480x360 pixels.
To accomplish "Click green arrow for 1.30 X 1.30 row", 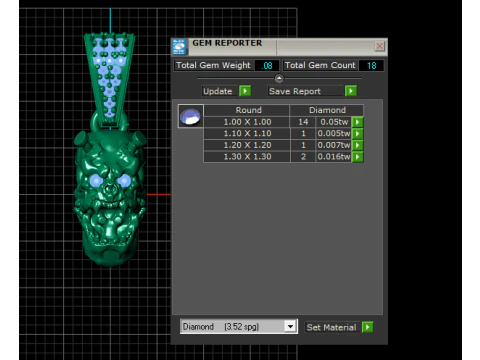I will tap(357, 157).
